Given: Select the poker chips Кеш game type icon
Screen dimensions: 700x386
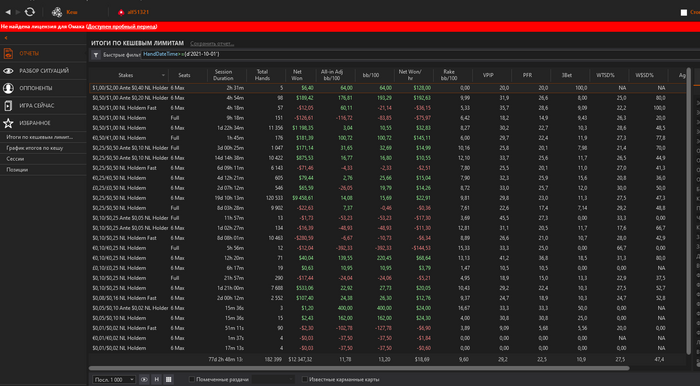Looking at the screenshot, I should tap(57, 12).
